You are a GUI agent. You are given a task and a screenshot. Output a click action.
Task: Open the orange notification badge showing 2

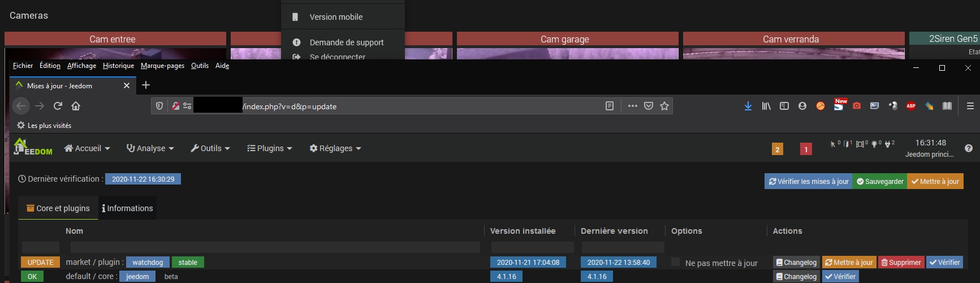[x=778, y=149]
